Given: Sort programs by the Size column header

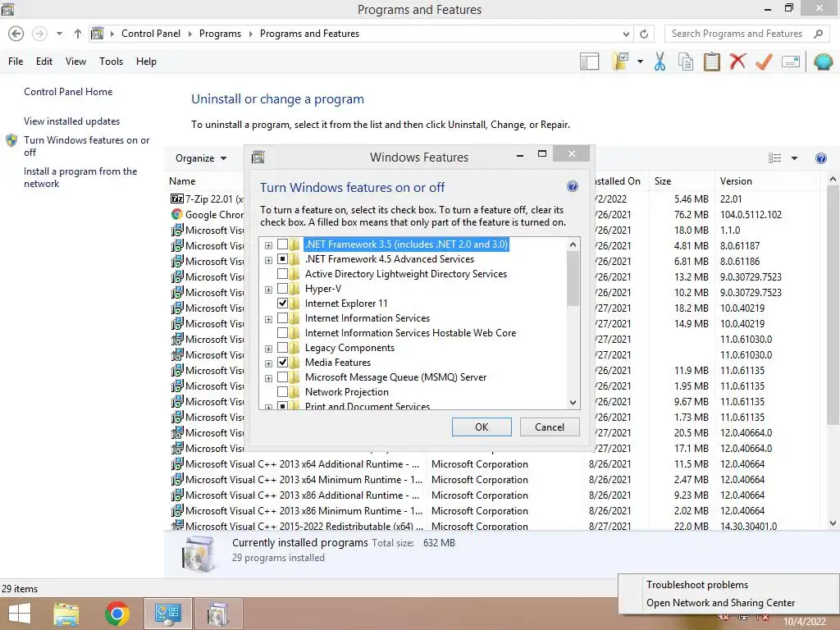Looking at the screenshot, I should pos(681,181).
